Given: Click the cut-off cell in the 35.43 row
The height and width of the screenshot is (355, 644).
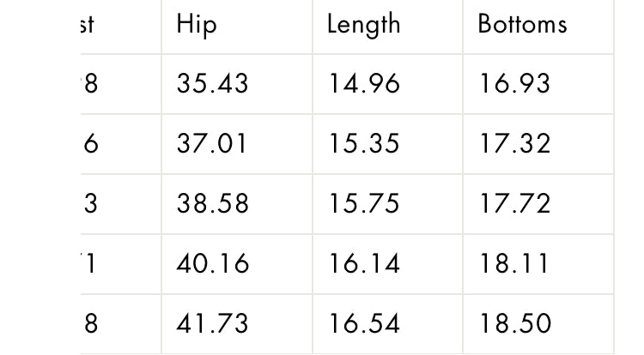Looking at the screenshot, I should coord(90,84).
